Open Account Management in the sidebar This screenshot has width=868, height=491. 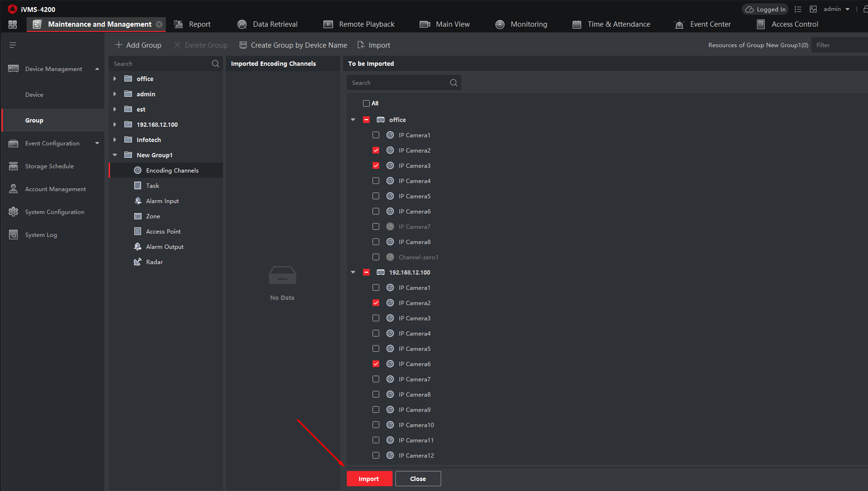pyautogui.click(x=55, y=189)
